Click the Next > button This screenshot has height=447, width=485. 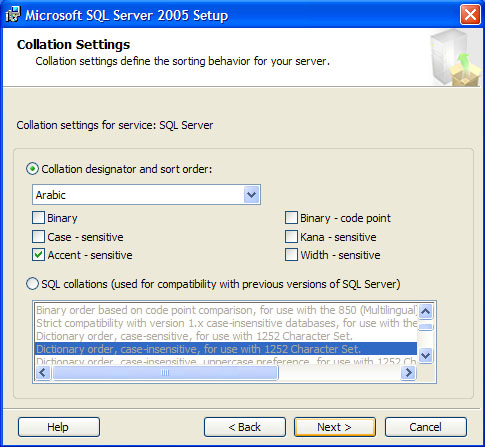(x=335, y=427)
